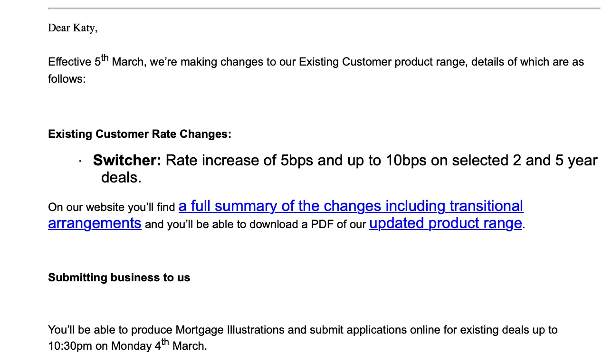Image resolution: width=612 pixels, height=364 pixels.
Task: Click the bold "Switcher:" label
Action: coord(127,161)
